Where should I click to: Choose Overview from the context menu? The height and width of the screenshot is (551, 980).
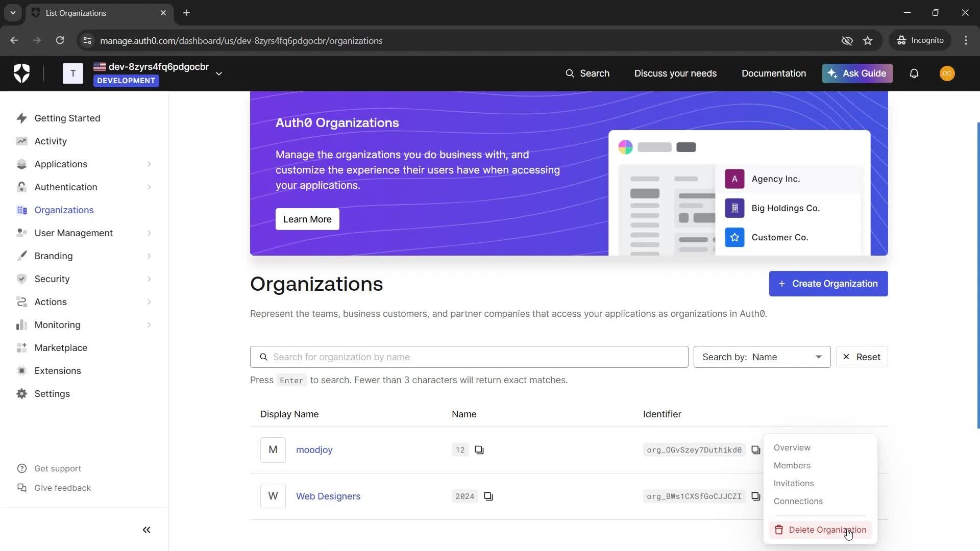coord(792,447)
